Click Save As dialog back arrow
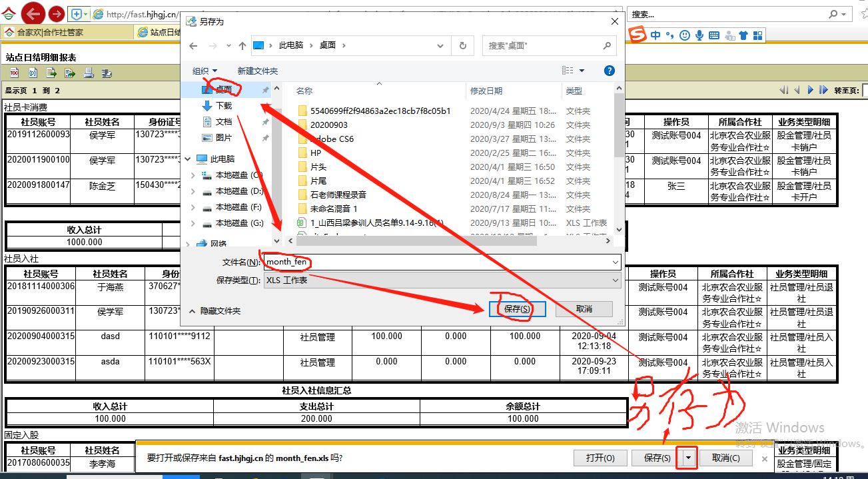This screenshot has width=868, height=479. 193,45
